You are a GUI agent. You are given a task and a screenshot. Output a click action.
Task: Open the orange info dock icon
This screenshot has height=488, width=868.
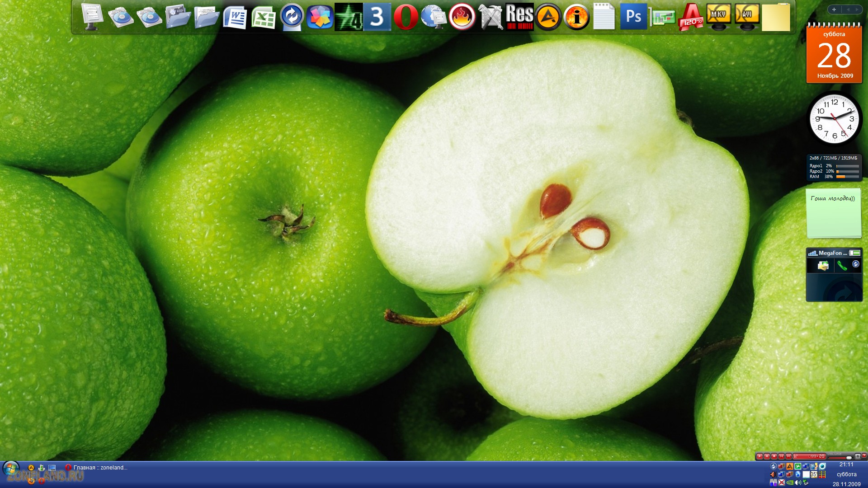point(576,17)
